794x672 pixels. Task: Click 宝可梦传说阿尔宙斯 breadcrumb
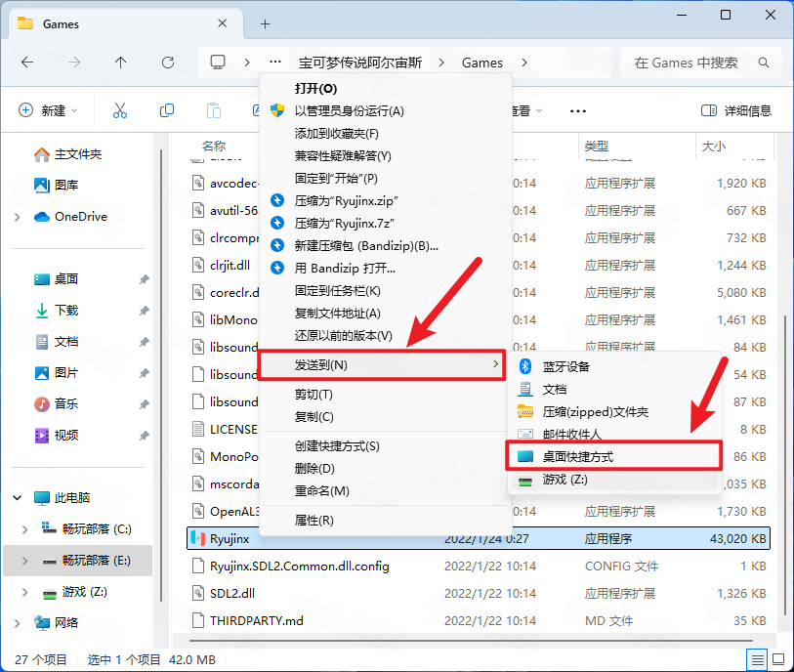coord(360,63)
